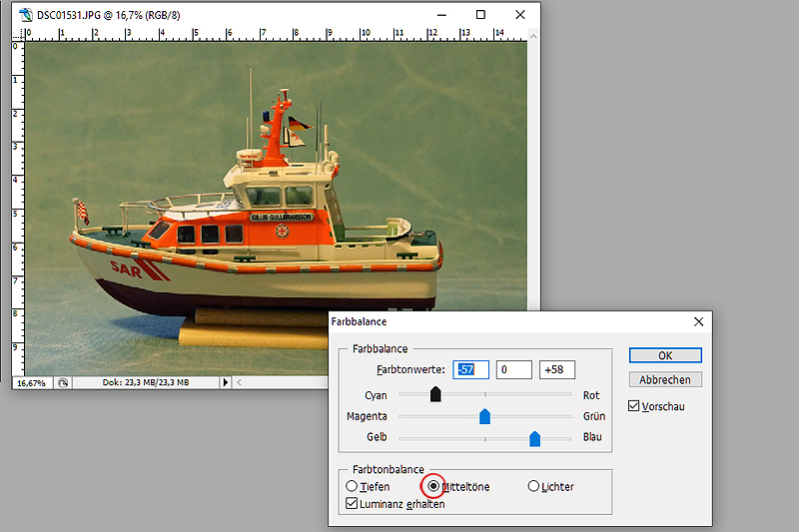Click the Gelb–Blau slider handle
This screenshot has width=799, height=532.
pos(534,438)
